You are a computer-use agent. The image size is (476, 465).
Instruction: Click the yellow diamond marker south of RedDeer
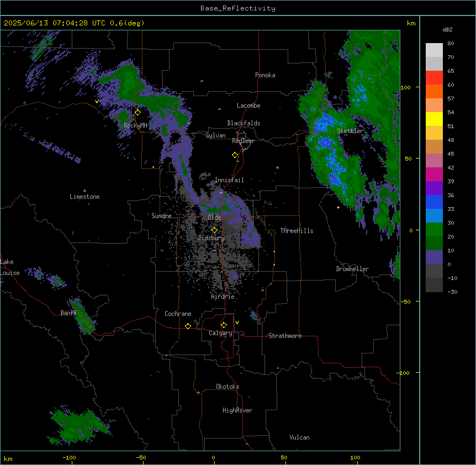[x=235, y=155]
